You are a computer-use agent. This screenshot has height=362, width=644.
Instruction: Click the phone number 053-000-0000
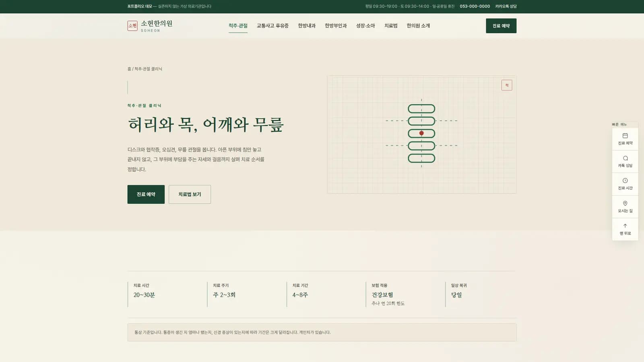click(475, 6)
